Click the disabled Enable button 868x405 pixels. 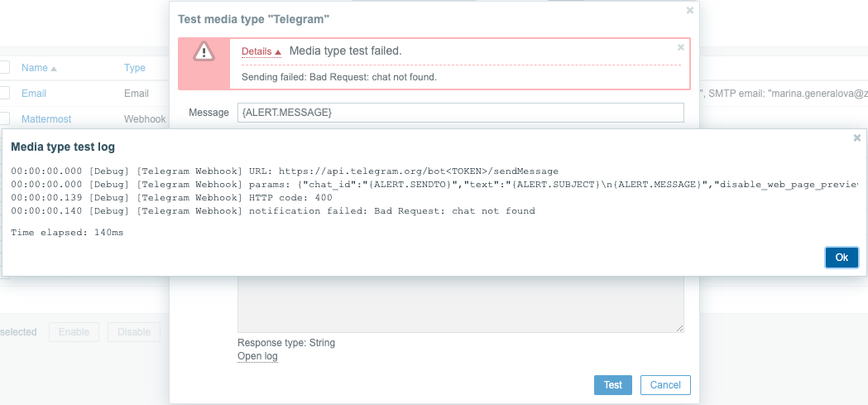coord(74,332)
